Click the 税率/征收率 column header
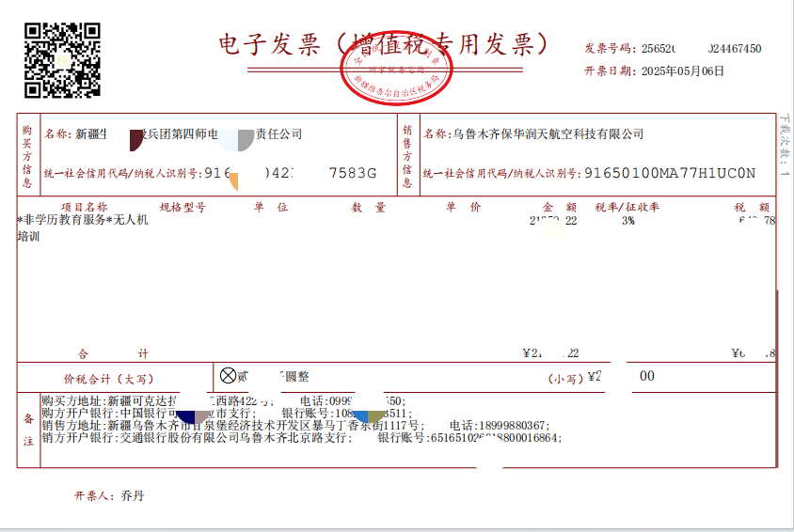Screen dimensions: 794x532 [x=627, y=207]
